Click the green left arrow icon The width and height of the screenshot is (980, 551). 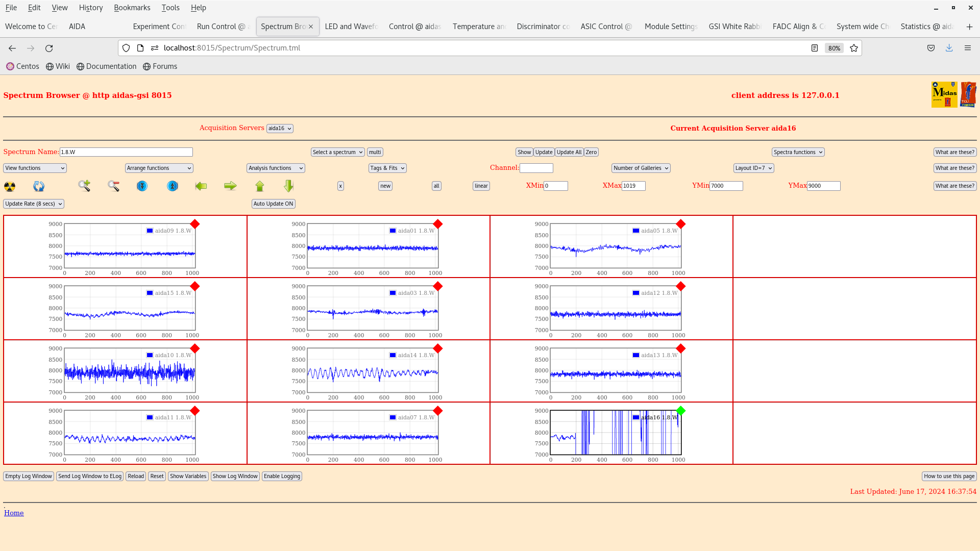click(x=201, y=186)
